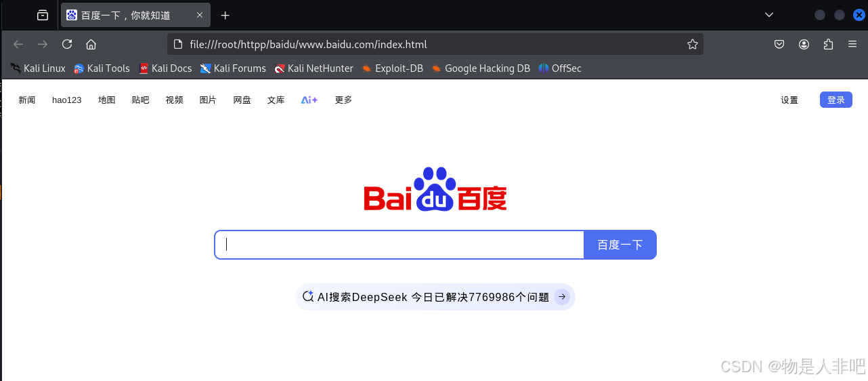Open the Firefox View icon left of the tab

coord(43,15)
